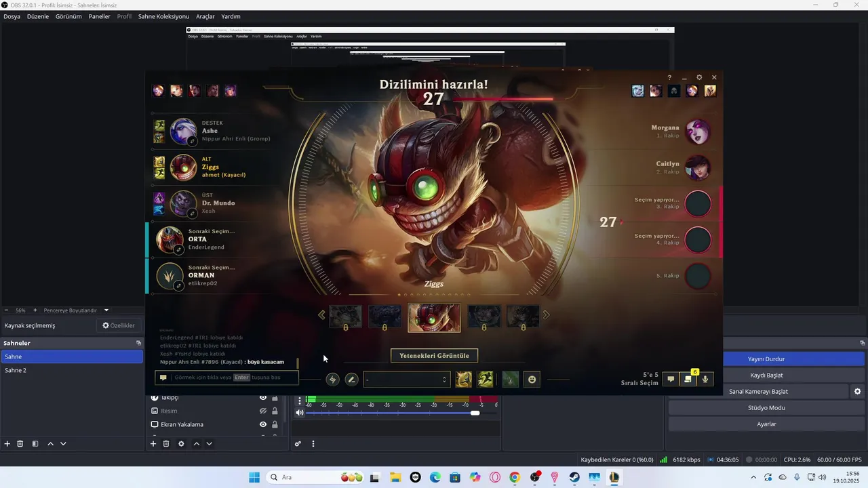The image size is (868, 488).
Task: Toggle the lock on Ekran Yakalama source
Action: point(275,424)
